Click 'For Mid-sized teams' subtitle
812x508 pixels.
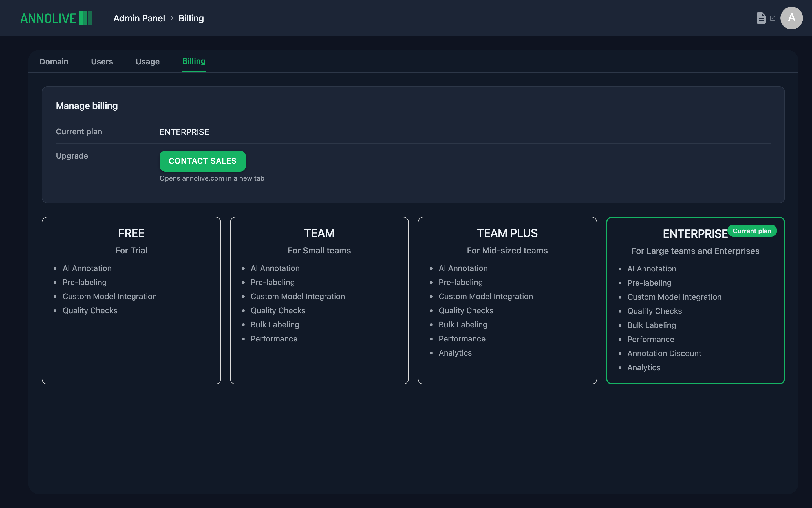coord(507,251)
